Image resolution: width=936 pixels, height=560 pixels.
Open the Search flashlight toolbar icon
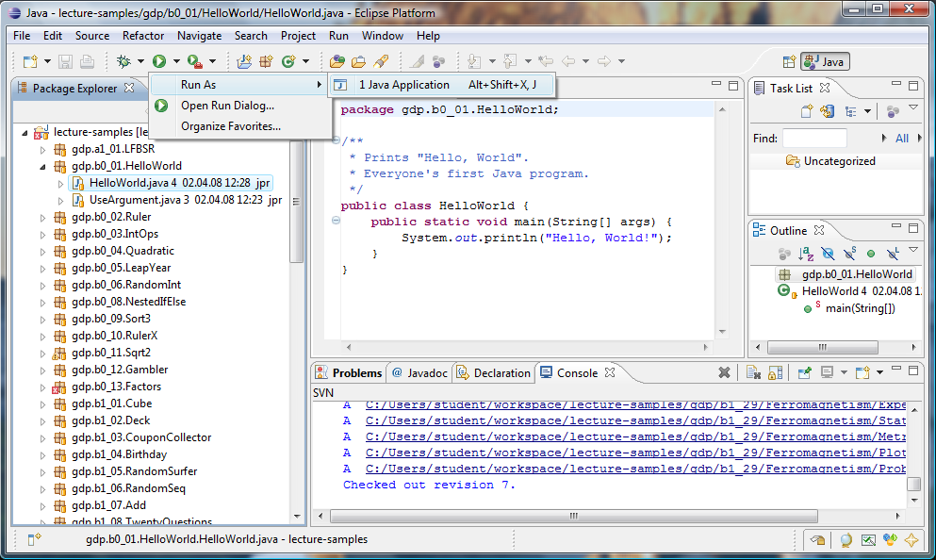381,61
